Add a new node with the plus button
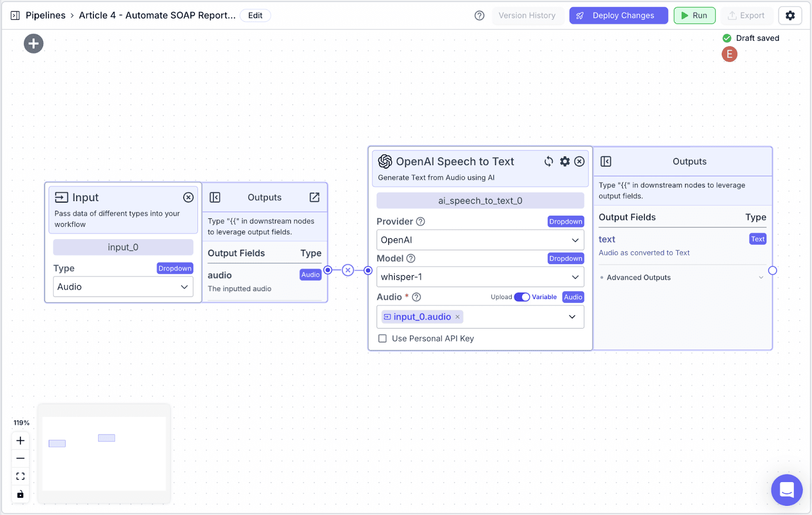 pyautogui.click(x=33, y=44)
